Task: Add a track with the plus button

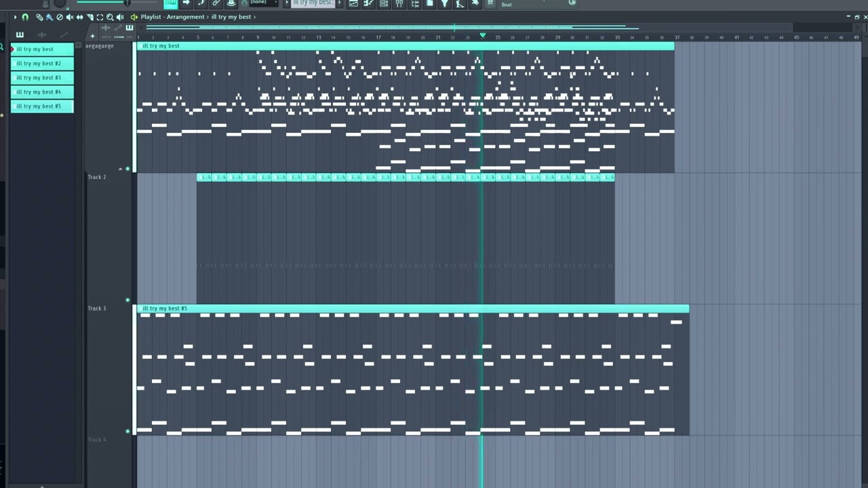Action: 92,36
